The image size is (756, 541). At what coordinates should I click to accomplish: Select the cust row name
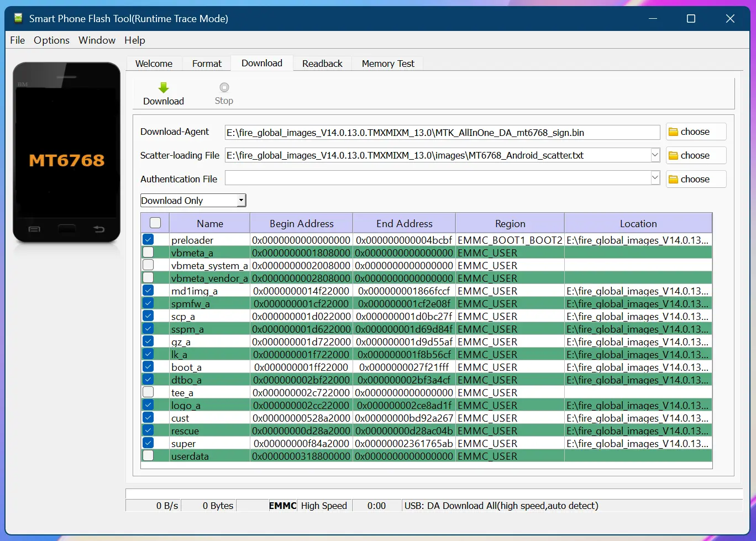point(180,418)
